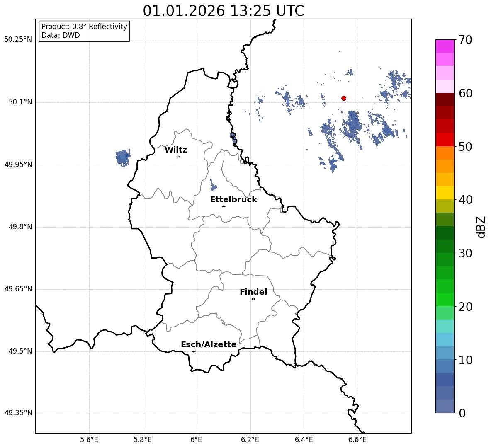Click the cross marker below Findel

click(x=253, y=299)
